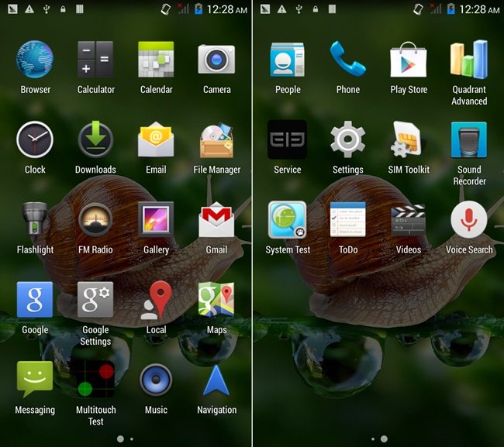Screen dimensions: 504x447
Task: Open File Manager
Action: pyautogui.click(x=216, y=140)
